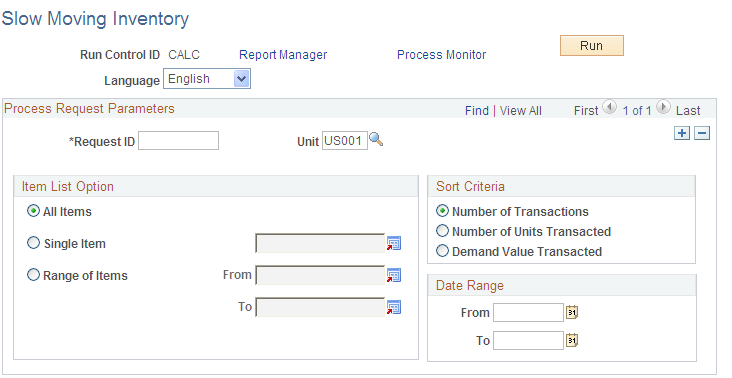Click the Item List Option heading
This screenshot has width=732, height=378.
click(68, 186)
